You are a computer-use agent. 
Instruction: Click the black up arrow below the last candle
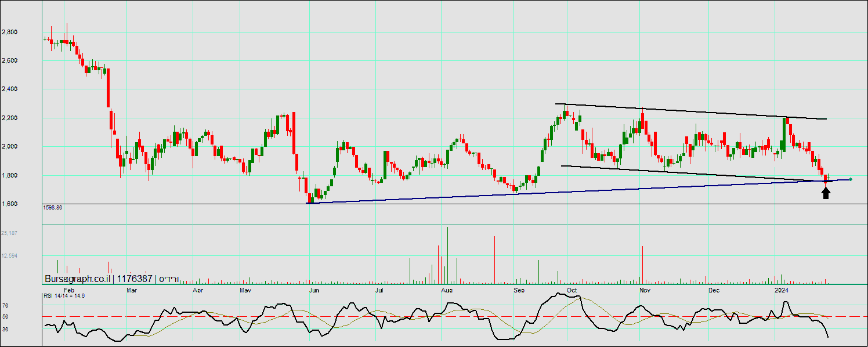[x=826, y=193]
